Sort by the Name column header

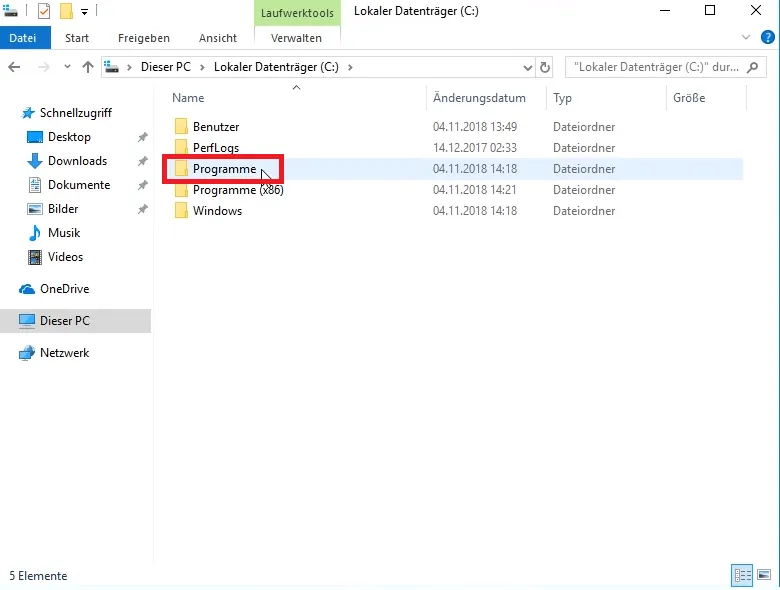(x=188, y=98)
